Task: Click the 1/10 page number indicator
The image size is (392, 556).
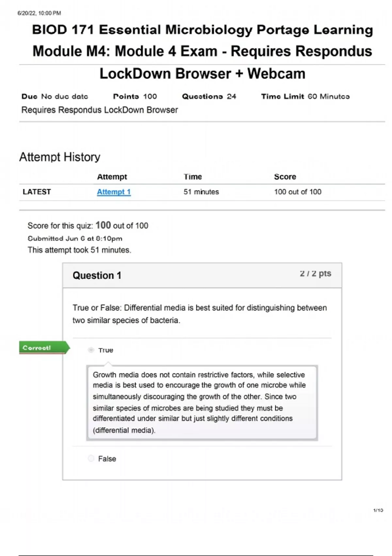Action: pyautogui.click(x=378, y=510)
